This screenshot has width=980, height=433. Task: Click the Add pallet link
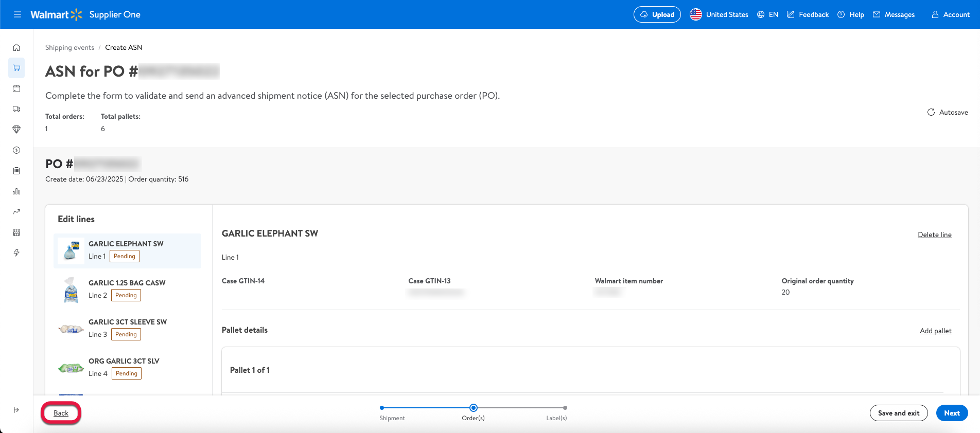click(935, 331)
